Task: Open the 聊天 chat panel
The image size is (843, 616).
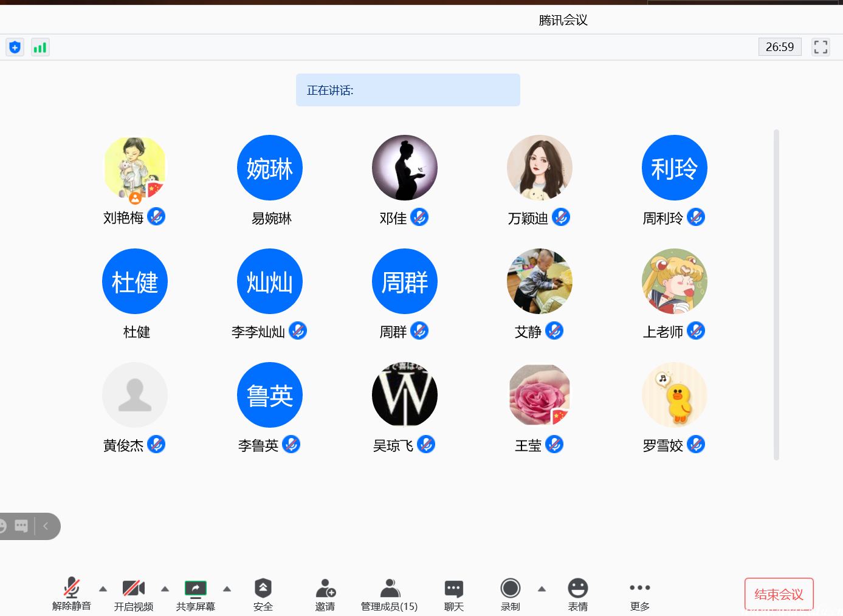Action: click(453, 589)
